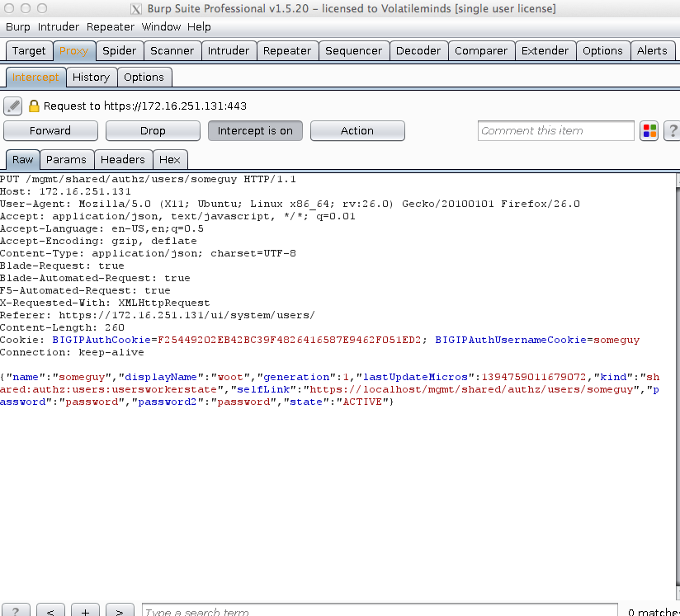This screenshot has width=680, height=616.
Task: Toggle the Intercept is on button
Action: (255, 131)
